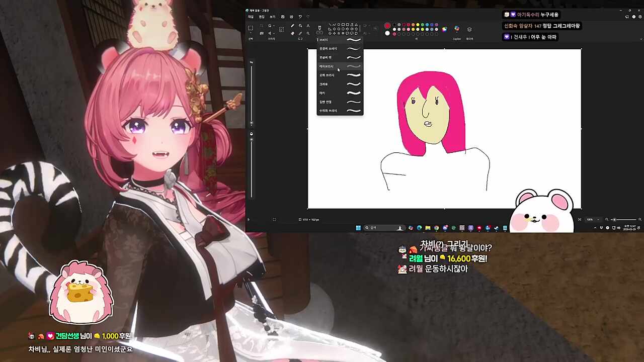Choose 크레용 in the brush list

[x=340, y=84]
